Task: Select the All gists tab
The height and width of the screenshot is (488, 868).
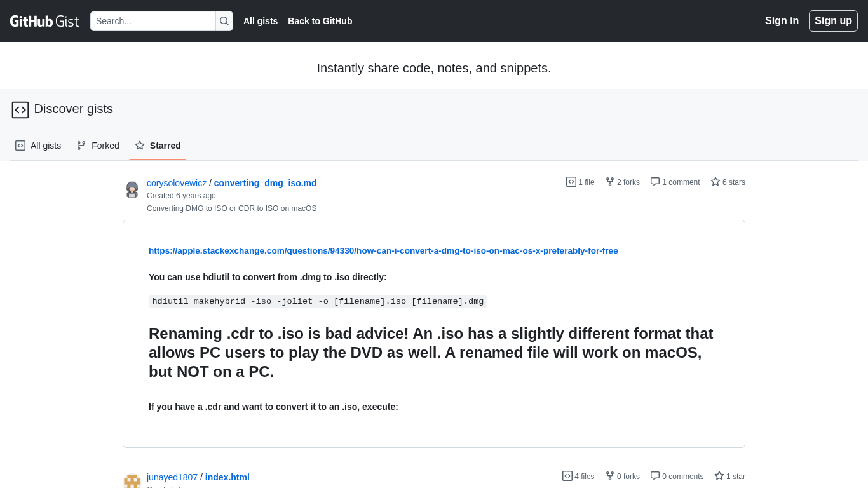Action: tap(38, 146)
